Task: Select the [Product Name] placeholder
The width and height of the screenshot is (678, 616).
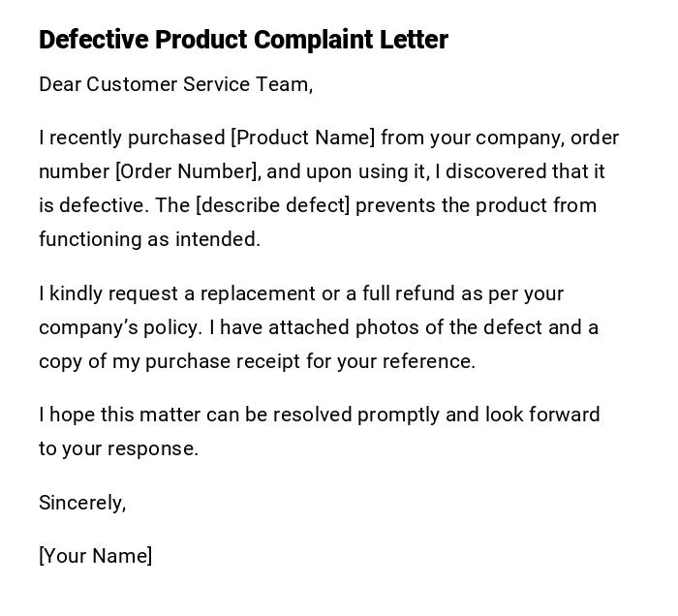Action: pyautogui.click(x=302, y=138)
